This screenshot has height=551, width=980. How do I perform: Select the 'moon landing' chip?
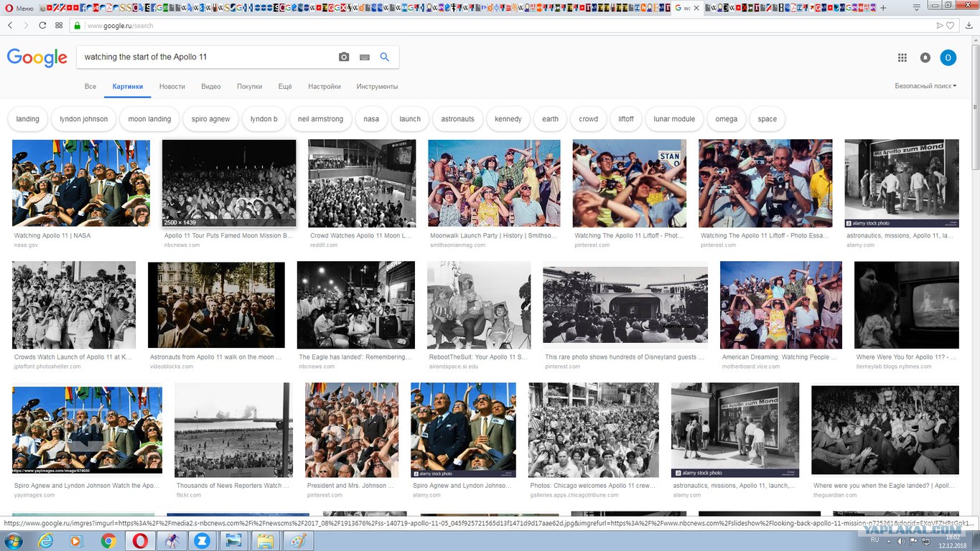149,119
